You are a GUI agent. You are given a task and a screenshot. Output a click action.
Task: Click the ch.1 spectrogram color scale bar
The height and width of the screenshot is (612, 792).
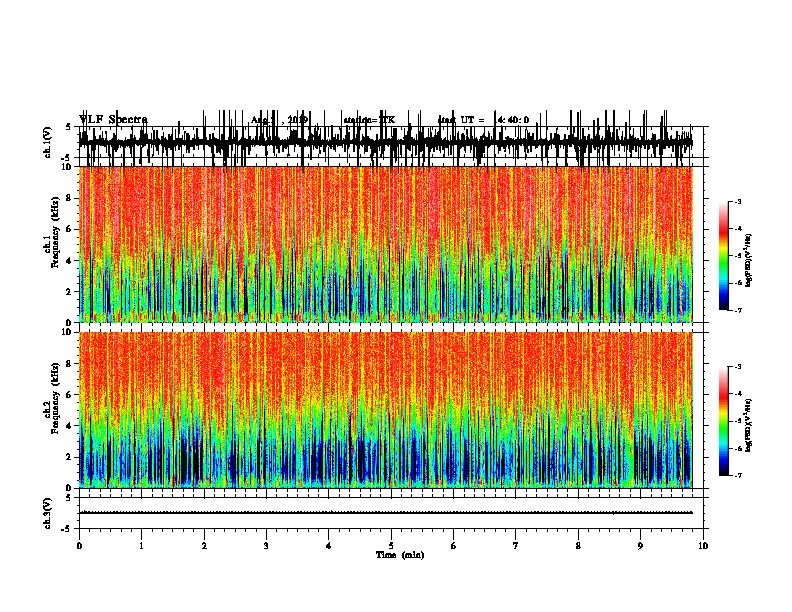click(x=724, y=256)
